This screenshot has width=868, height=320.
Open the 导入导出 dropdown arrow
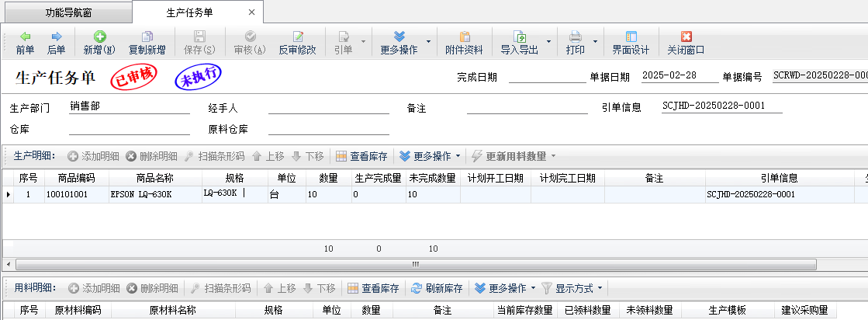(x=548, y=42)
